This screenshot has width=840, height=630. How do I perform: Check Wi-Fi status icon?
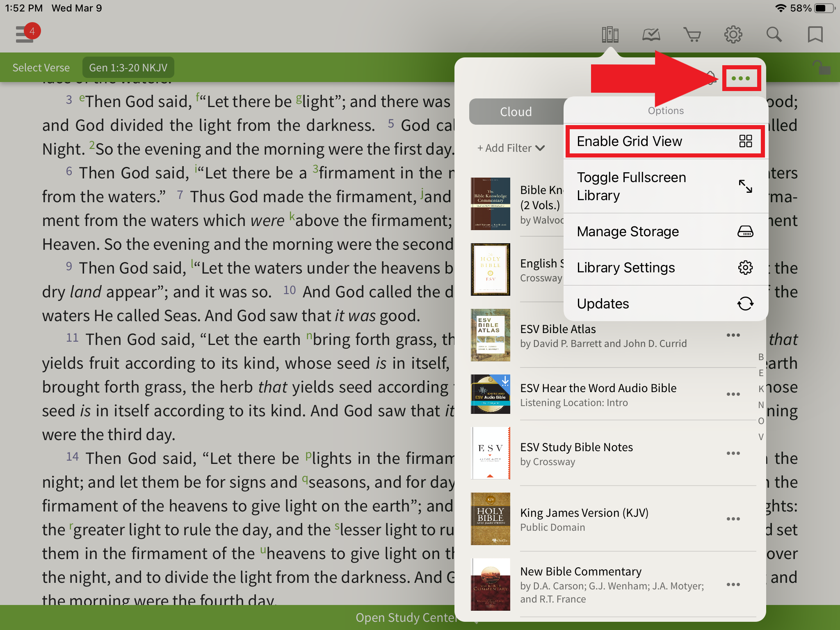pyautogui.click(x=781, y=8)
